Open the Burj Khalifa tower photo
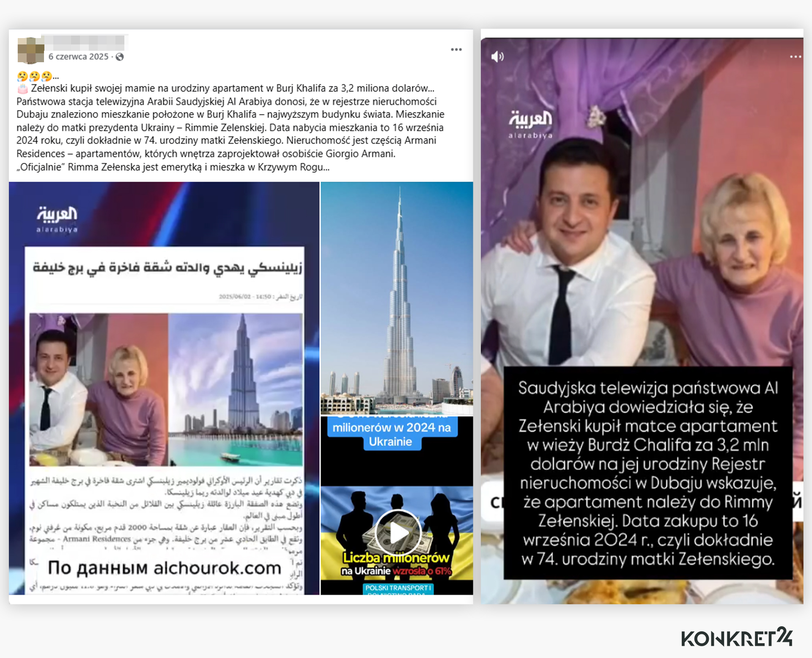 click(397, 299)
